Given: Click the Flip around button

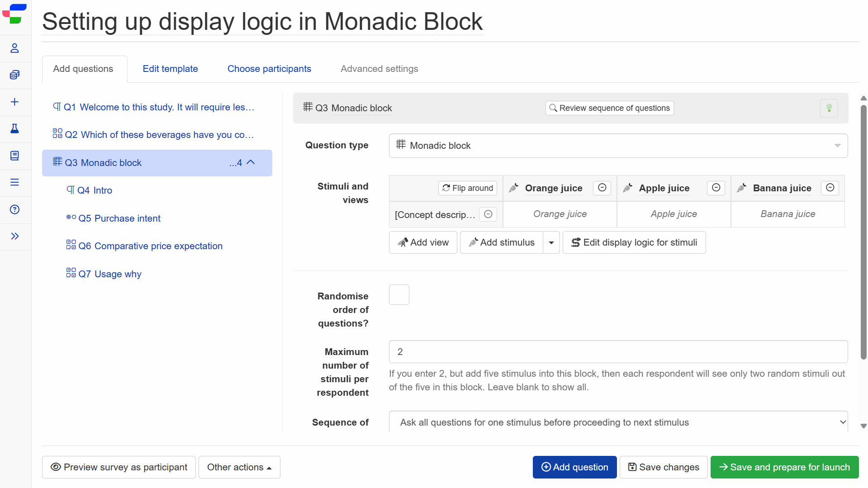Looking at the screenshot, I should point(468,188).
